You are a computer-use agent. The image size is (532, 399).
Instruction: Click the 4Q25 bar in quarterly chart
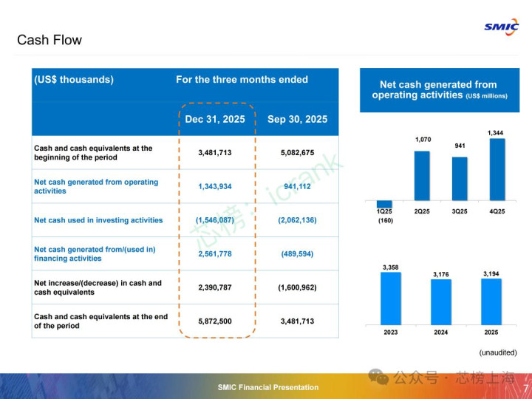[x=497, y=169]
